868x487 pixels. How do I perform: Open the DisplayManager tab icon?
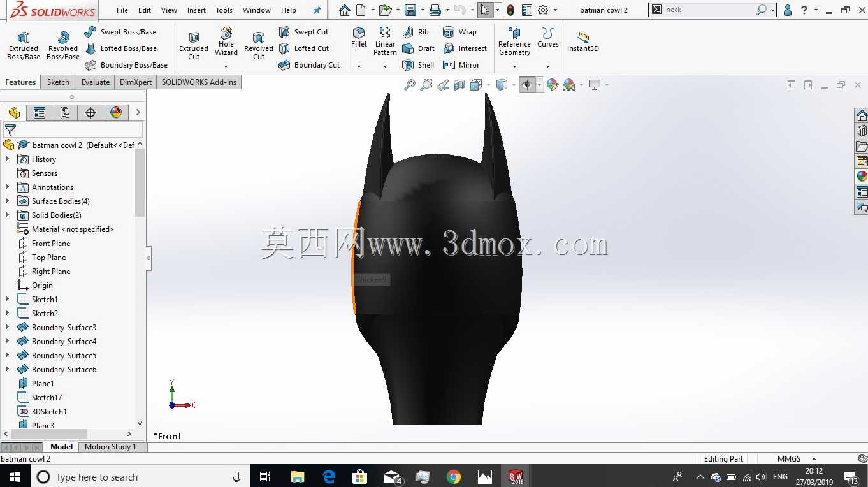click(116, 113)
